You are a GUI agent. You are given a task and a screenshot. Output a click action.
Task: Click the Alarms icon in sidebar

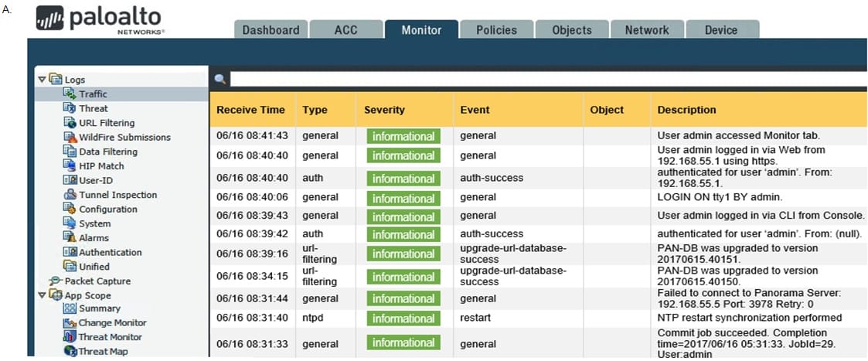coord(70,237)
